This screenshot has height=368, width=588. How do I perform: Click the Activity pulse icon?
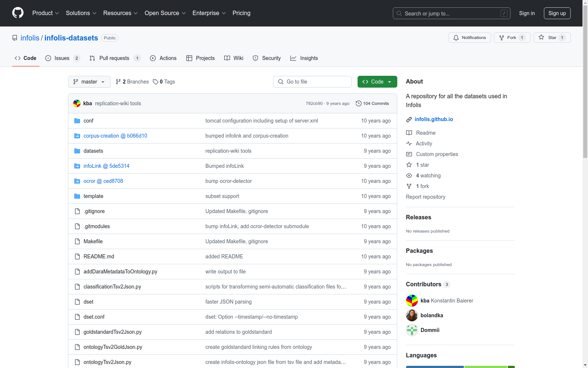409,144
